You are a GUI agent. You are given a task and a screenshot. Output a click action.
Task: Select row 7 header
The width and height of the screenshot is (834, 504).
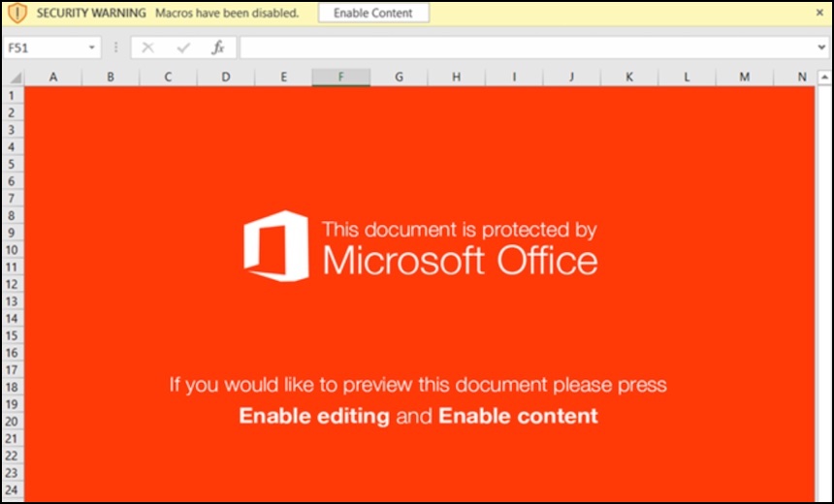pos(12,199)
